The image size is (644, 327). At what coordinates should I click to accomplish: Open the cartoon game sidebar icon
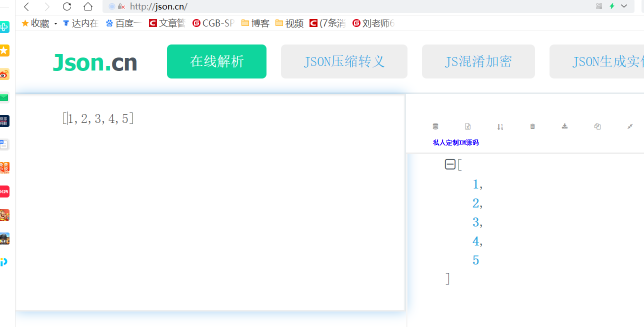pos(4,215)
